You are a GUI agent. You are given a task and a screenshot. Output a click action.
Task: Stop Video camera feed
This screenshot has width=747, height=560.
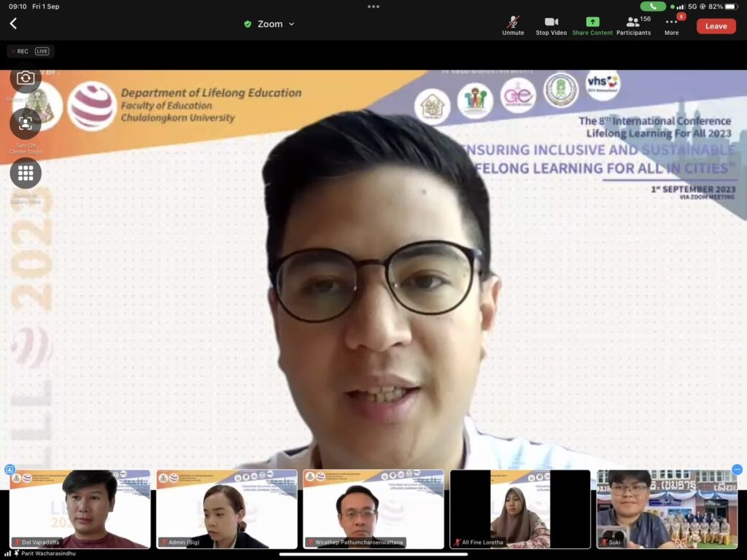pos(551,24)
